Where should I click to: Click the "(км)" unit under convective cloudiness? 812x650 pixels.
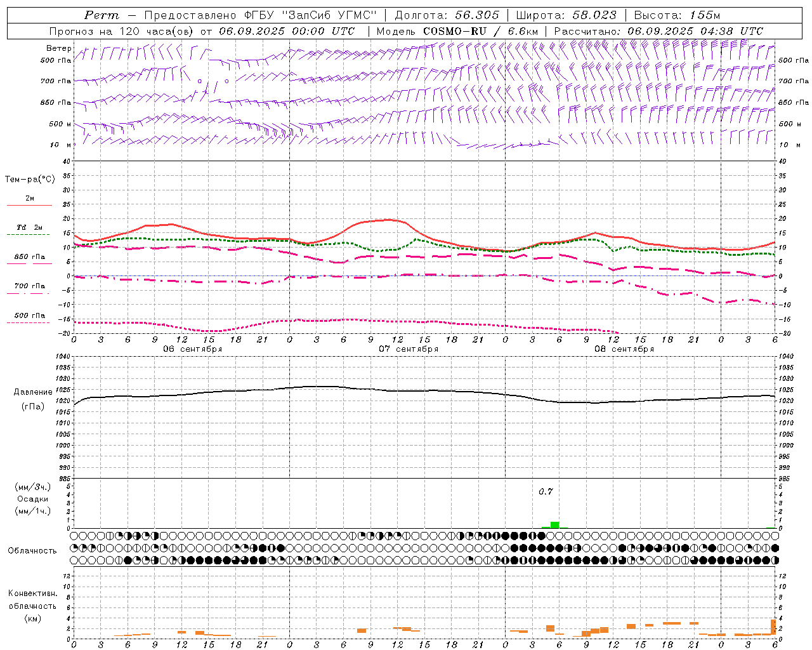(x=33, y=618)
